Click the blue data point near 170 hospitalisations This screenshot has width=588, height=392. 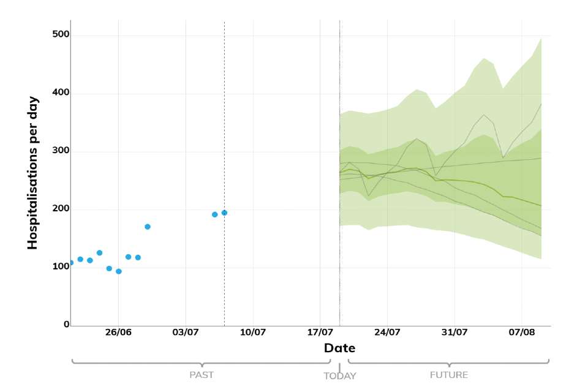(148, 227)
